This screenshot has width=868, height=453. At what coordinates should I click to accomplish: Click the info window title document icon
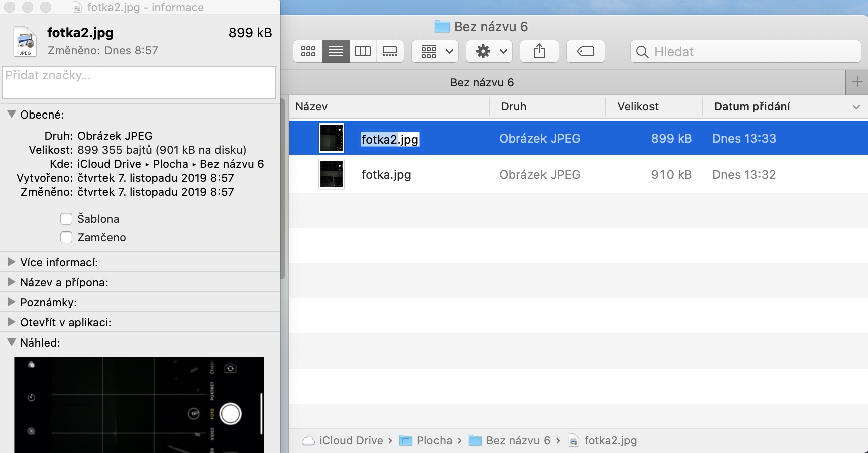click(77, 7)
